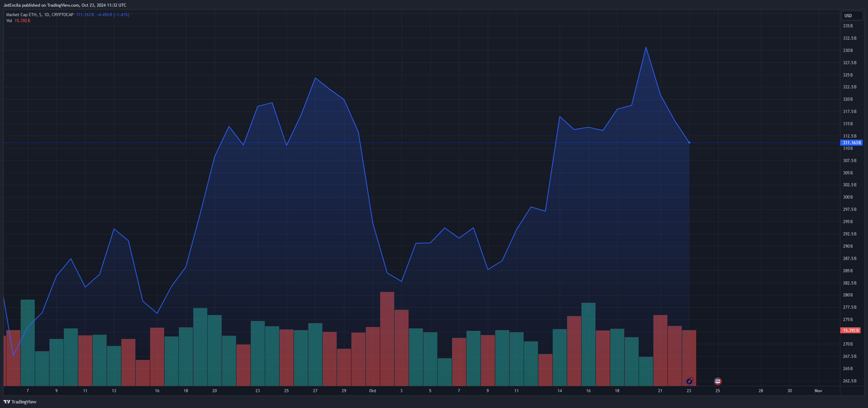Click the 315 B price axis label
This screenshot has height=408, width=868.
848,124
